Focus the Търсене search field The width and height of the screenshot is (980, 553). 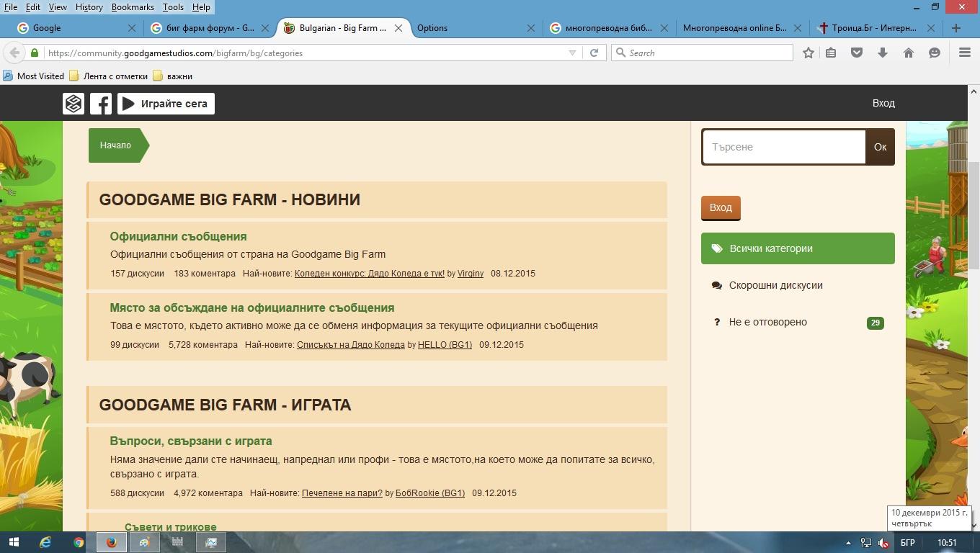(784, 147)
